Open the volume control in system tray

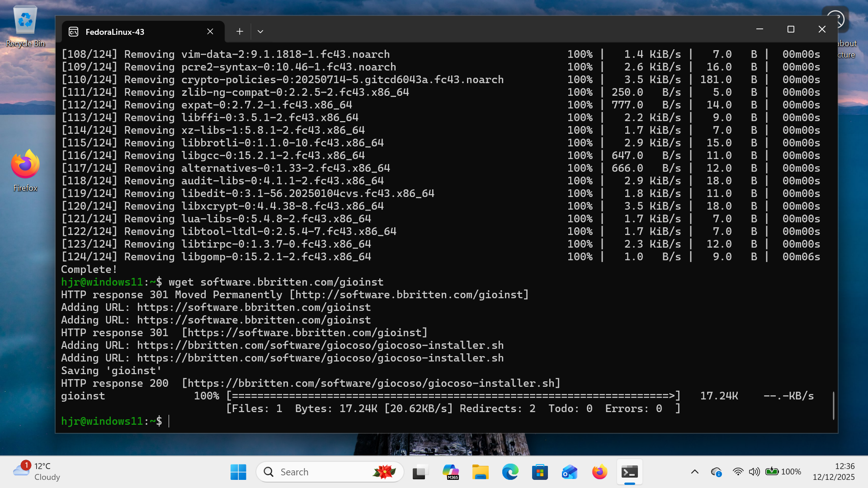[754, 472]
